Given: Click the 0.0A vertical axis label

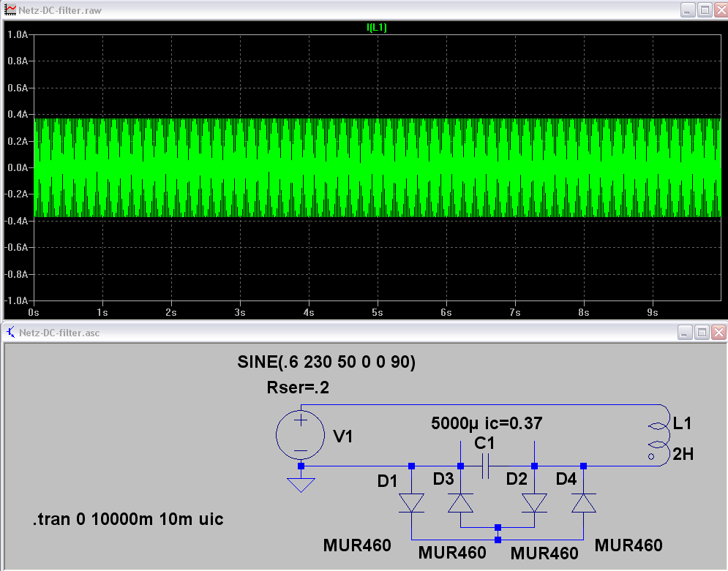Looking at the screenshot, I should coord(16,167).
